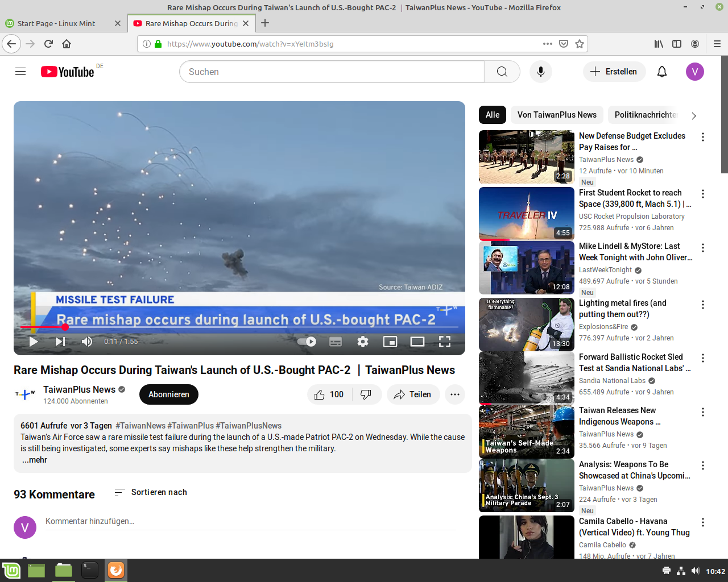
Task: Open a new Firefox tab with plus
Action: (x=265, y=23)
